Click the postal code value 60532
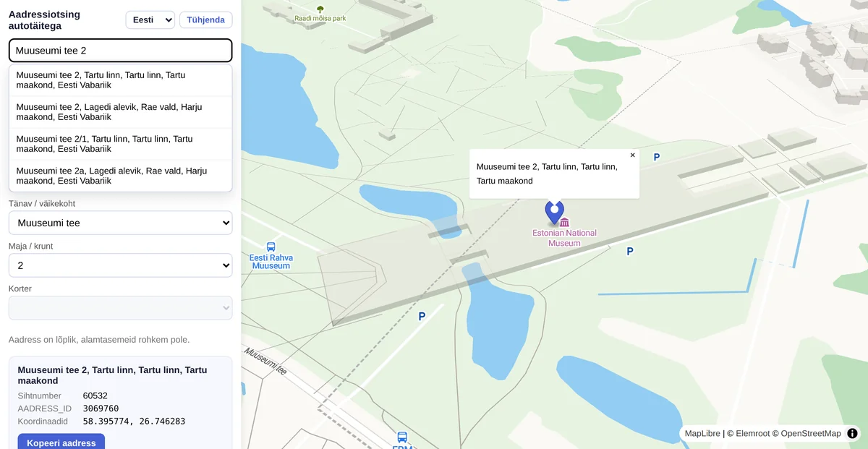The height and width of the screenshot is (449, 868). pyautogui.click(x=95, y=395)
